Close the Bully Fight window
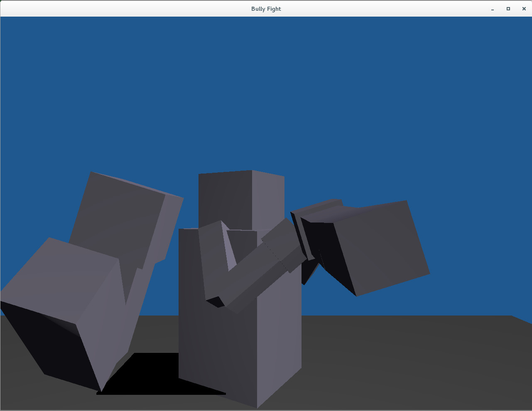Image resolution: width=532 pixels, height=411 pixels. tap(524, 9)
